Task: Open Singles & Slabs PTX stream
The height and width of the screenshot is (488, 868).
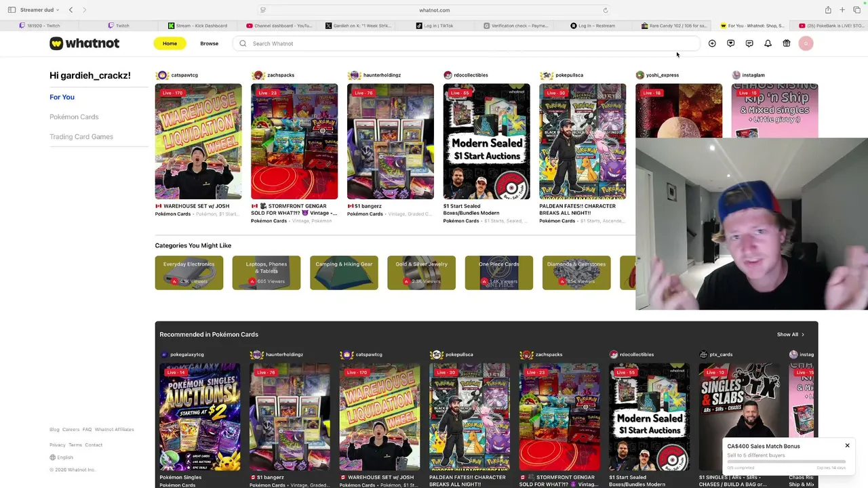Action: (x=739, y=417)
